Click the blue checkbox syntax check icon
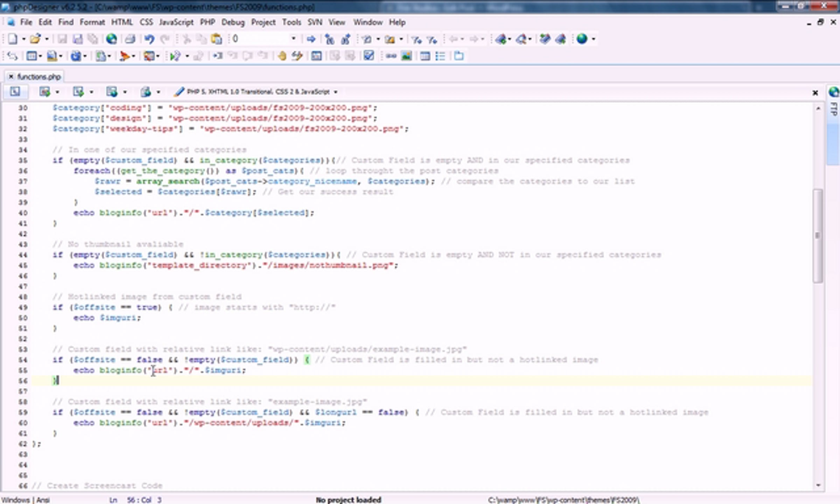Viewport: 840px width, 504px height. [369, 56]
